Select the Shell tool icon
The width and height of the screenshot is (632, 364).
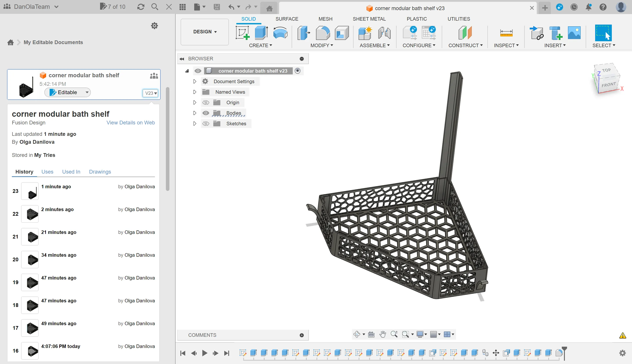tap(341, 33)
